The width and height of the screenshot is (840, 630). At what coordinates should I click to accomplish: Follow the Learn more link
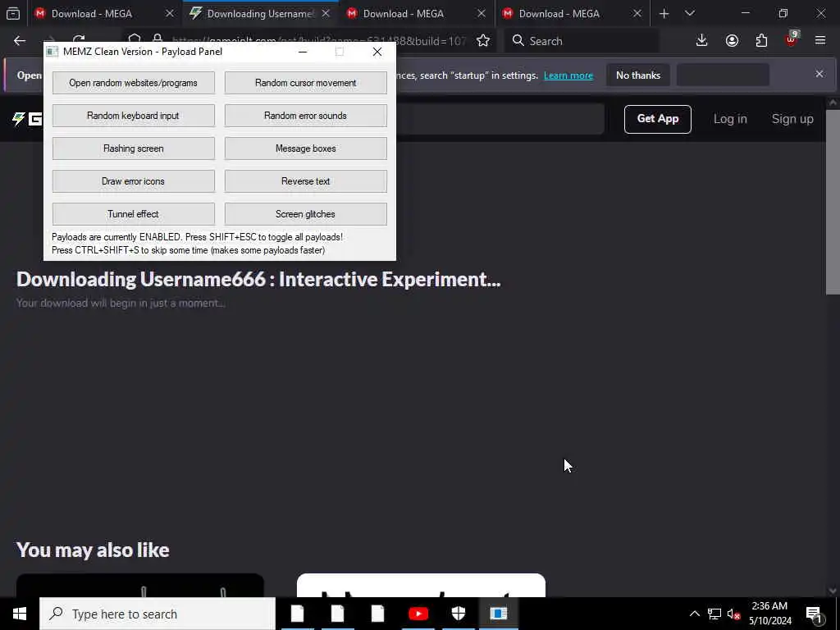(x=568, y=75)
